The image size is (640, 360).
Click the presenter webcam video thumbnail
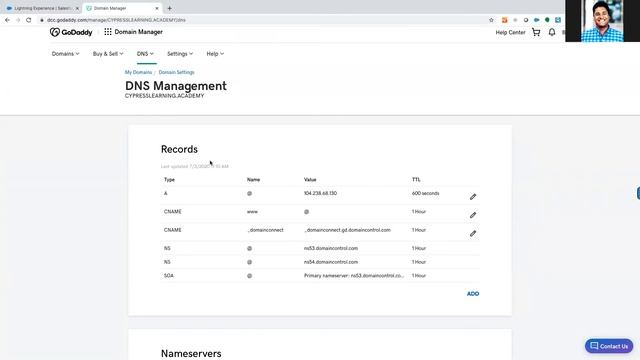coord(602,21)
